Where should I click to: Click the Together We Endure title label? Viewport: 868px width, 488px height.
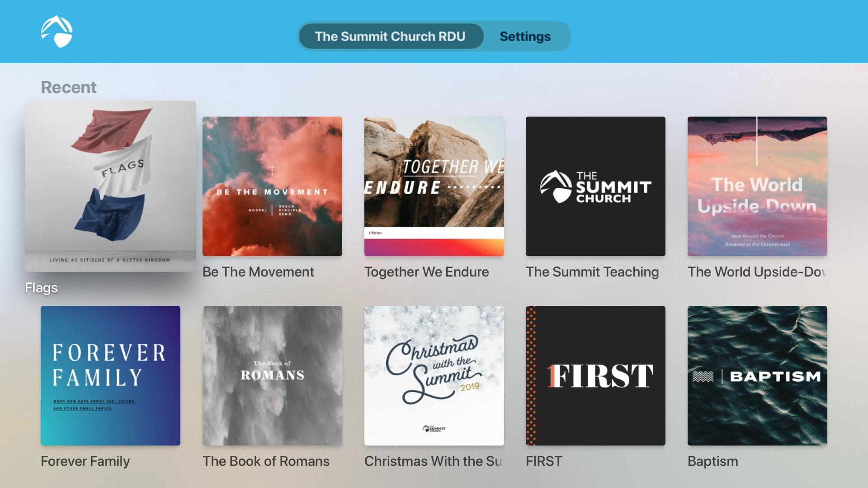pos(426,272)
